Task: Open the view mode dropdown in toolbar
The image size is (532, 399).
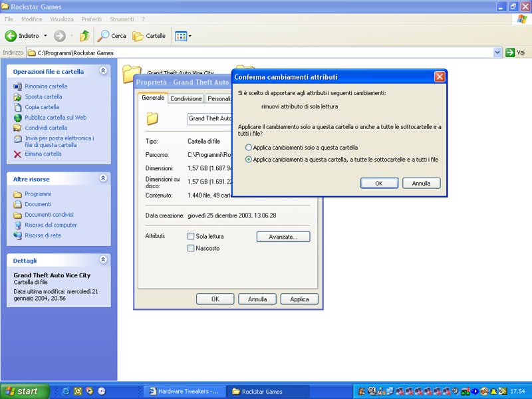Action: tap(190, 36)
